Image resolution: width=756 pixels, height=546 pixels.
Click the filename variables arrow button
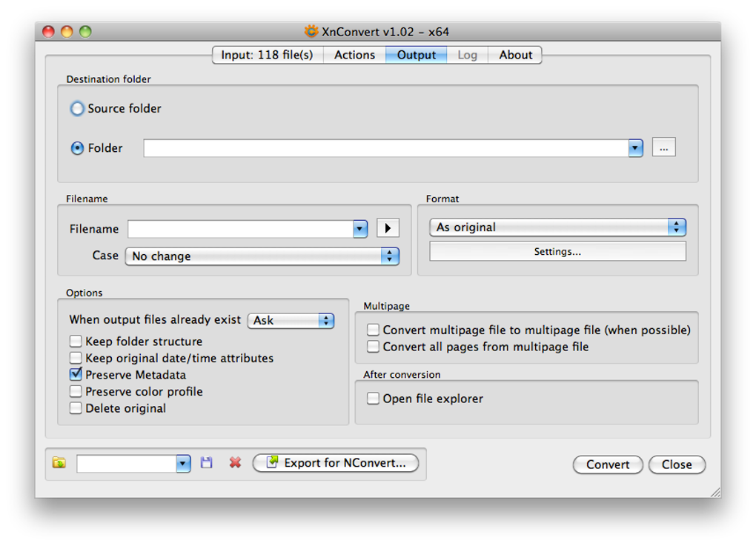click(388, 228)
